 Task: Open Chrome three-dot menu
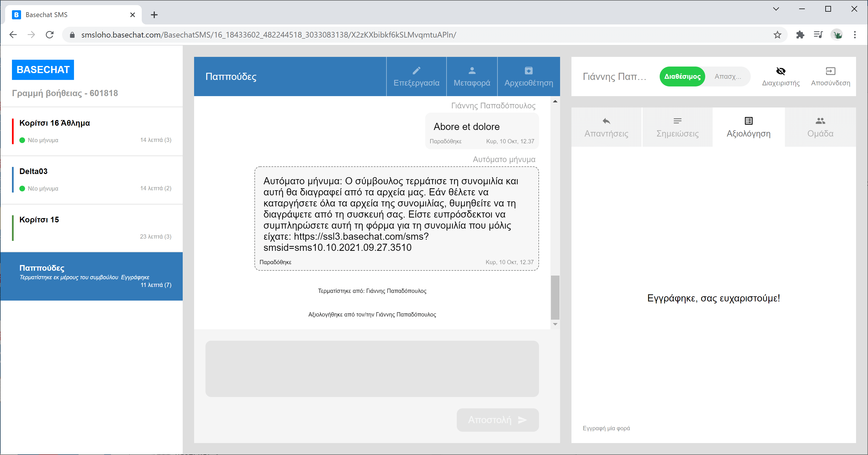click(x=855, y=35)
